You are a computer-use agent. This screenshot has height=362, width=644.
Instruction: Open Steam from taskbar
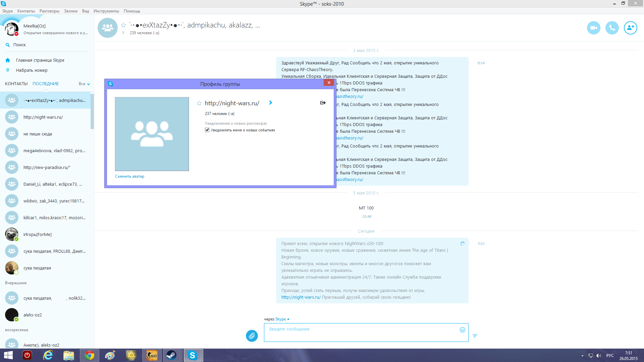coord(171,355)
